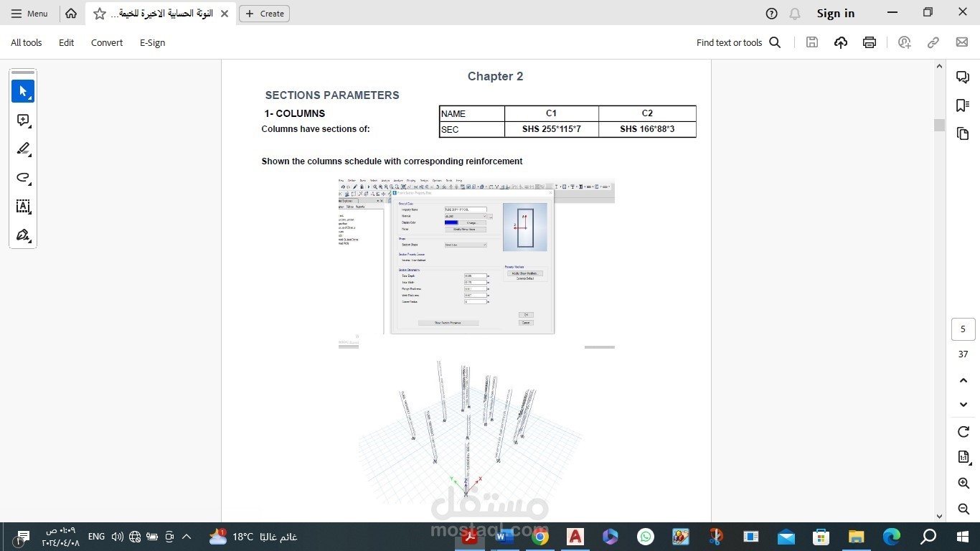Go to the previous page arrow

click(x=963, y=380)
